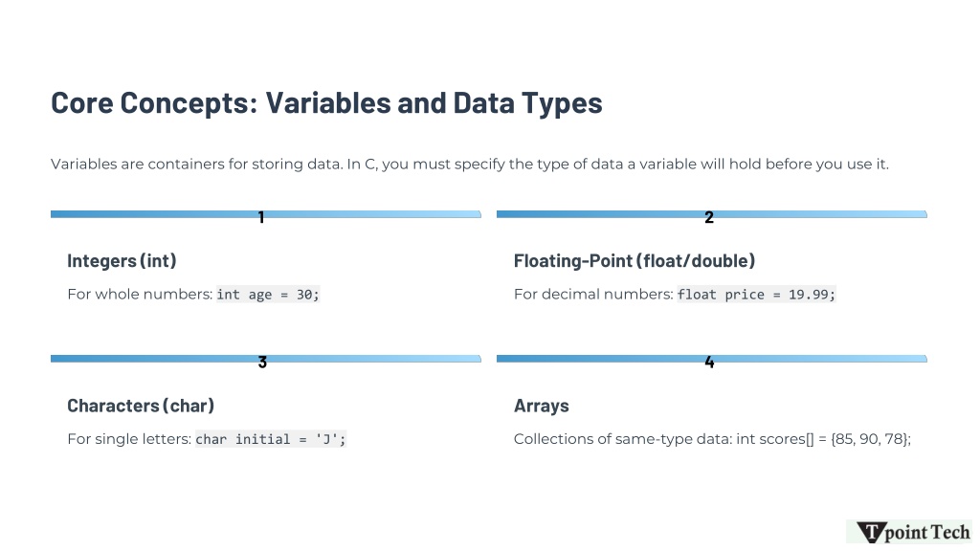Click the intro paragraph about variables
The width and height of the screenshot is (980, 551).
click(469, 165)
